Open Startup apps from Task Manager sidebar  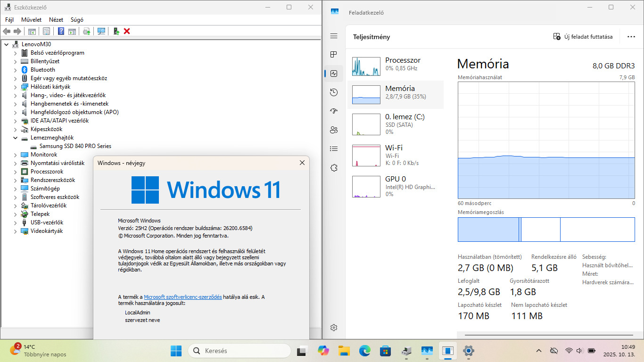[x=334, y=111]
